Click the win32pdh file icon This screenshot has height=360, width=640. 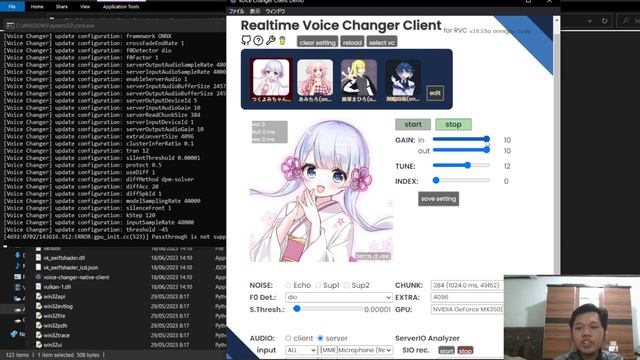tap(38, 326)
